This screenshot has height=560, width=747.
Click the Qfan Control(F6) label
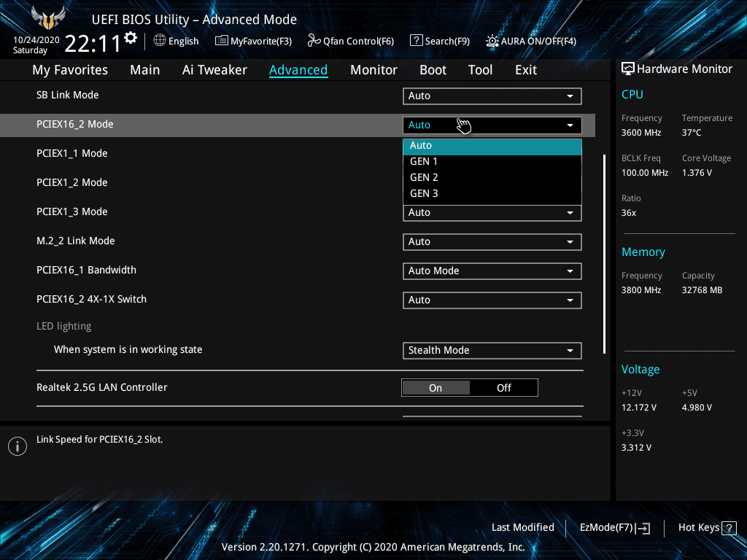pyautogui.click(x=358, y=41)
